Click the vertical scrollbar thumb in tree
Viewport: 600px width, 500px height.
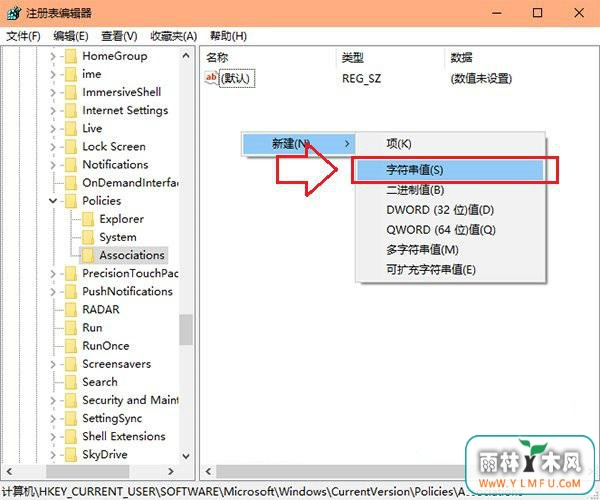point(186,329)
